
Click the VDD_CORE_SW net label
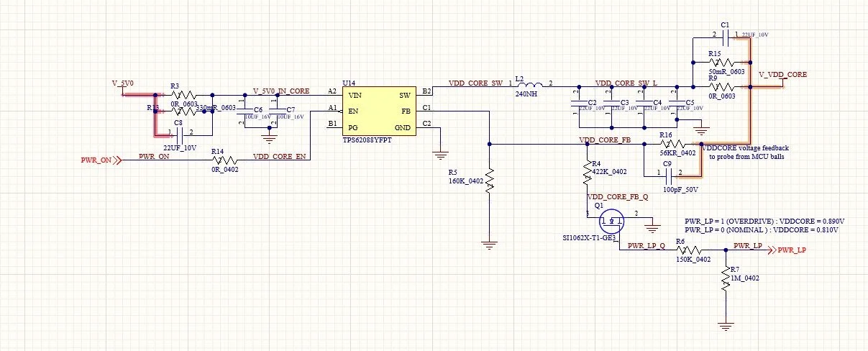(x=475, y=84)
